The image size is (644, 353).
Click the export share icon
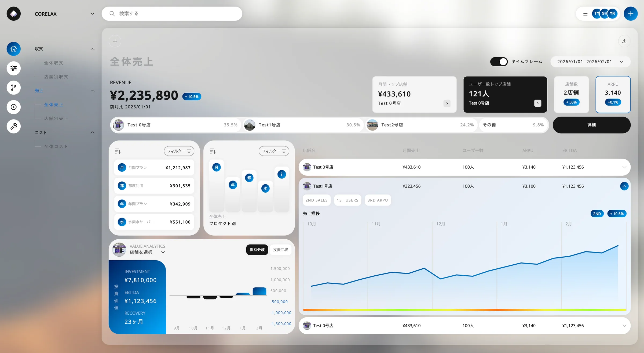pos(624,41)
